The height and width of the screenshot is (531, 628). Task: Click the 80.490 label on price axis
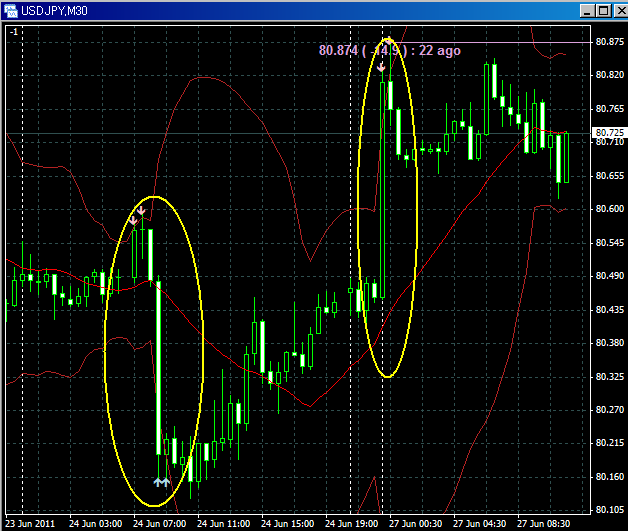coord(608,276)
